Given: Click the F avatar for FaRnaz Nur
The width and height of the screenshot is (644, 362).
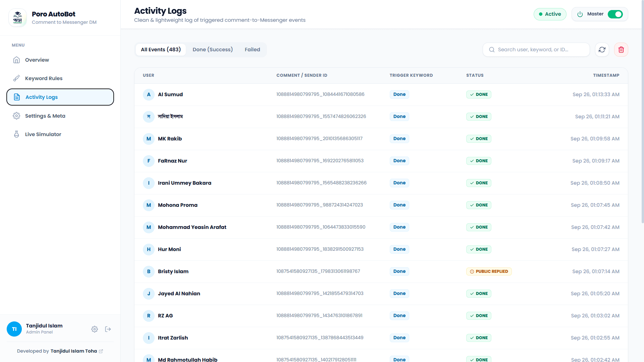Looking at the screenshot, I should tap(149, 161).
